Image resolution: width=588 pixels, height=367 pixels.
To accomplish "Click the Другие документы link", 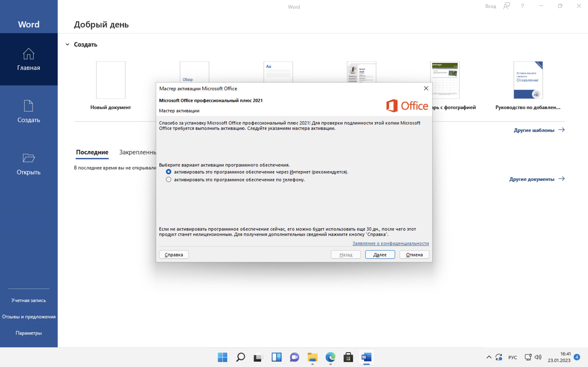I will pos(537,179).
